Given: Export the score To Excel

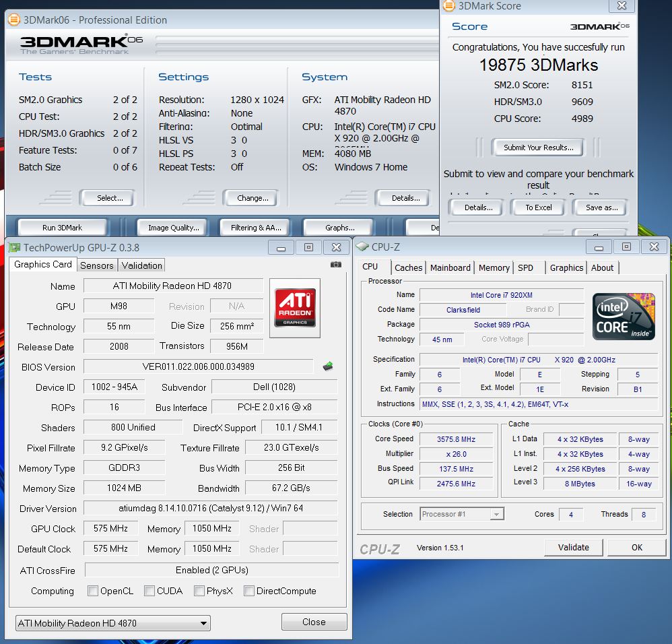Looking at the screenshot, I should [538, 207].
